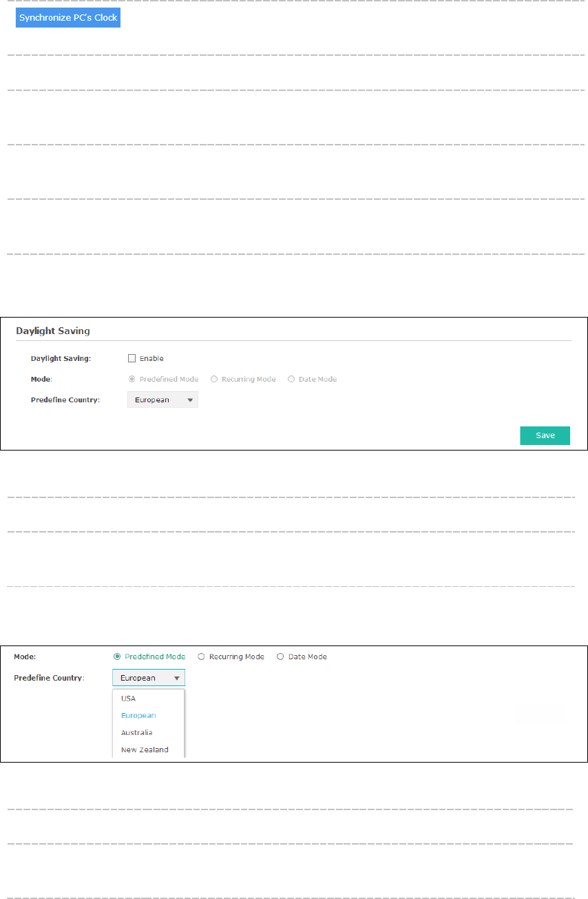The width and height of the screenshot is (588, 899).
Task: Click the arrow icon on the expanded country dropdown
Action: [176, 678]
